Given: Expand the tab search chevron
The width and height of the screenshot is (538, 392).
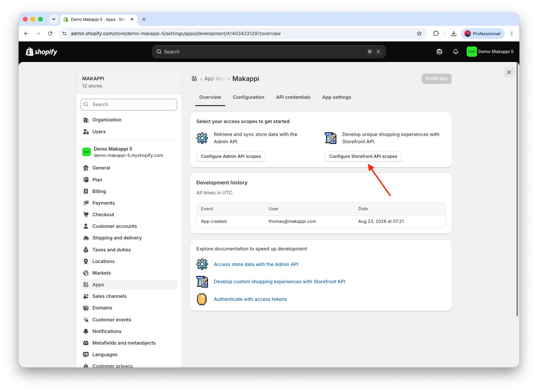Looking at the screenshot, I should [54, 19].
